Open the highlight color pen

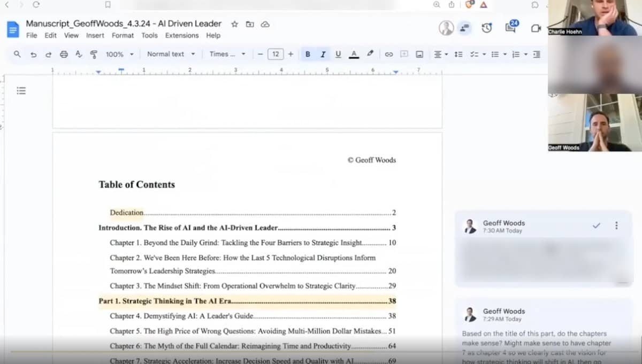[x=370, y=54]
